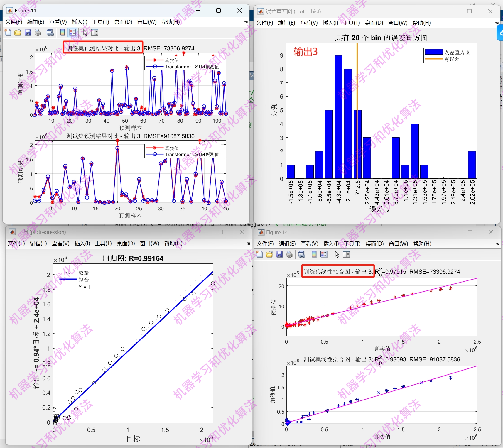This screenshot has width=503, height=448.
Task: Open 文件(F) menu in error histogram window
Action: coord(265,23)
